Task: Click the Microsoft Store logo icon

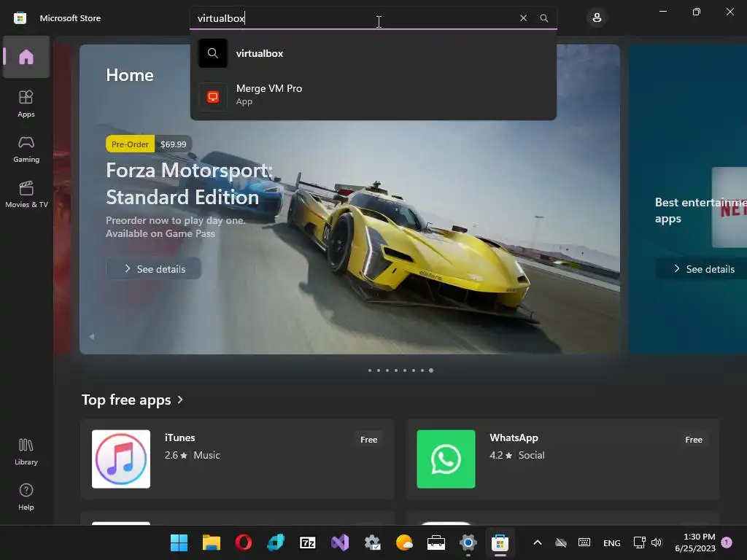Action: pos(20,18)
